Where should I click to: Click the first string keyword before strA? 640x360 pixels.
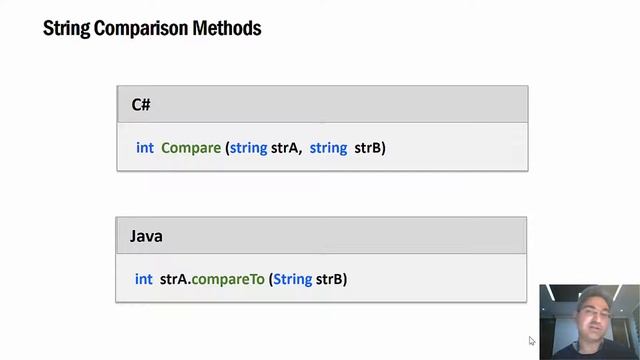[249, 148]
